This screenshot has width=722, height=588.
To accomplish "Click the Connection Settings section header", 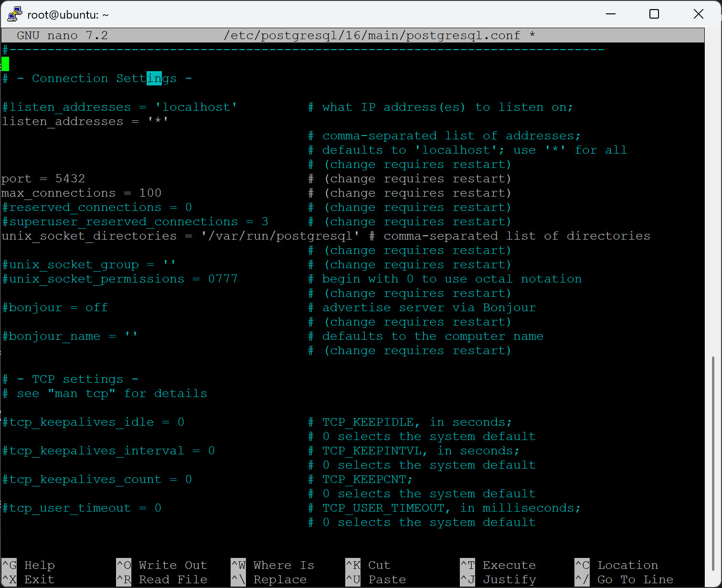I will pos(97,78).
